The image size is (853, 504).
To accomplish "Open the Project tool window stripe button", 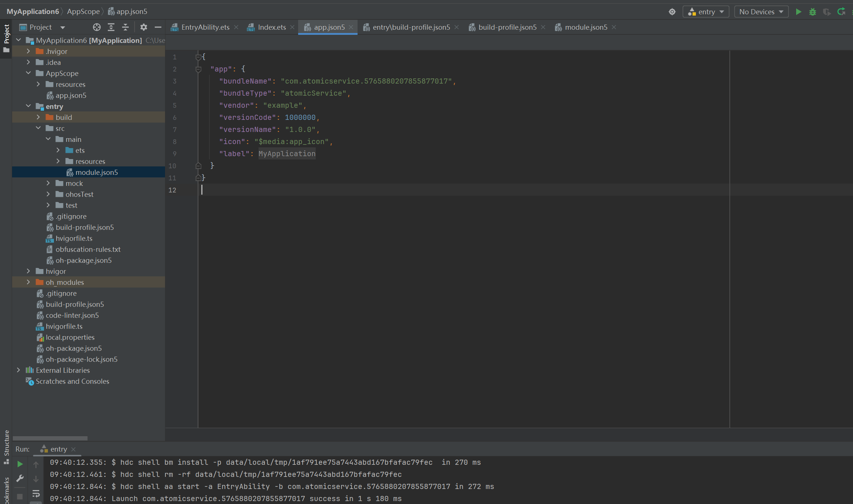I will 6,38.
